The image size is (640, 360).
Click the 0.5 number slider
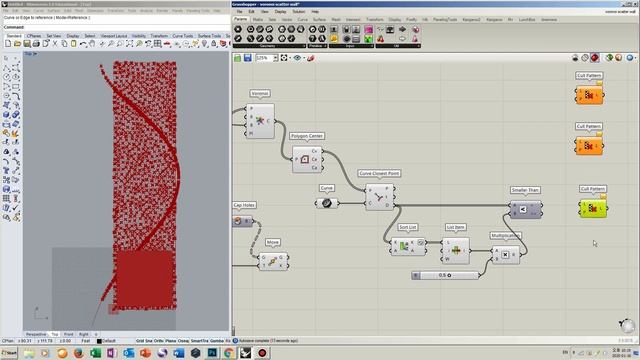tap(445, 276)
